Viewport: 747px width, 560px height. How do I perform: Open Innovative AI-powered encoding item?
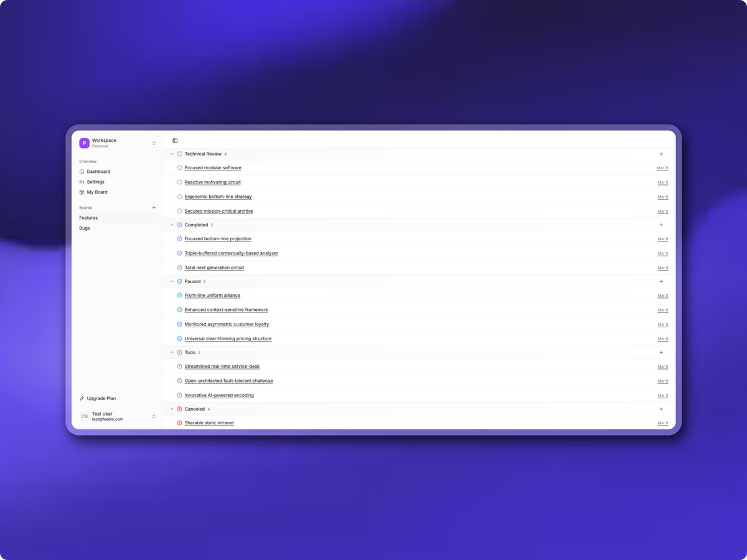[219, 395]
